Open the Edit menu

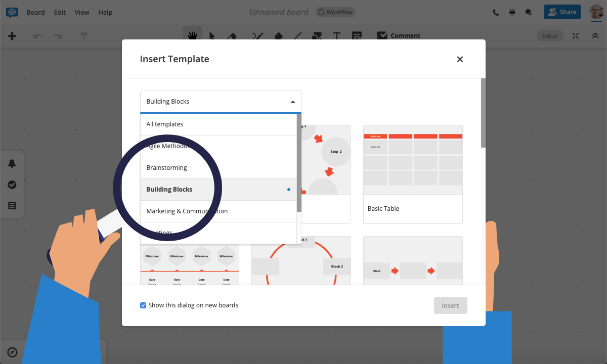[60, 12]
